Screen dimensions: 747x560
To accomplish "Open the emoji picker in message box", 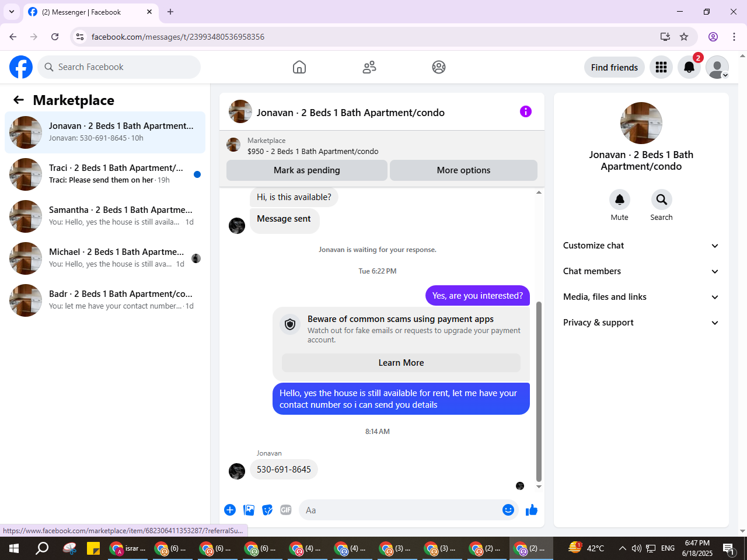I will [x=508, y=510].
